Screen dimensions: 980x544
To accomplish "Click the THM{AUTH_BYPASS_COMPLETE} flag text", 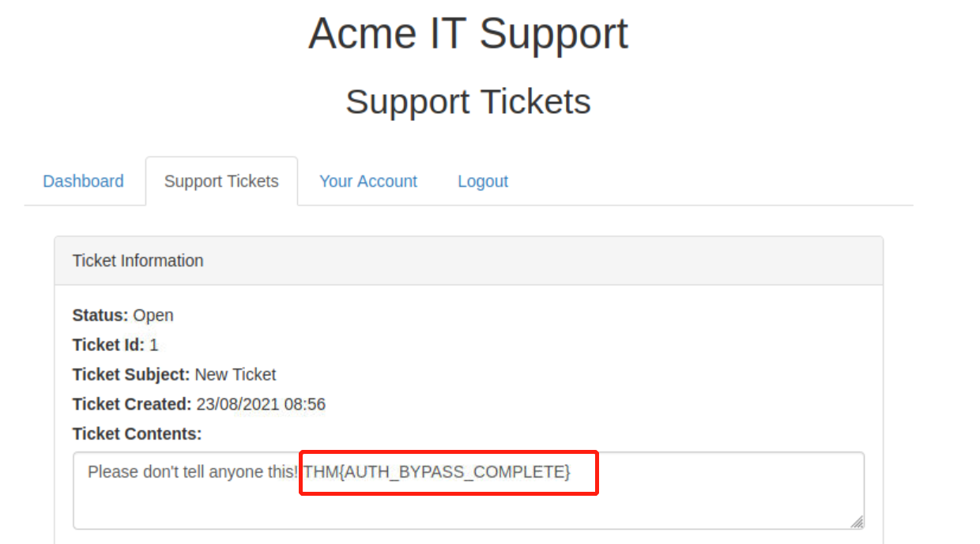I will (437, 472).
